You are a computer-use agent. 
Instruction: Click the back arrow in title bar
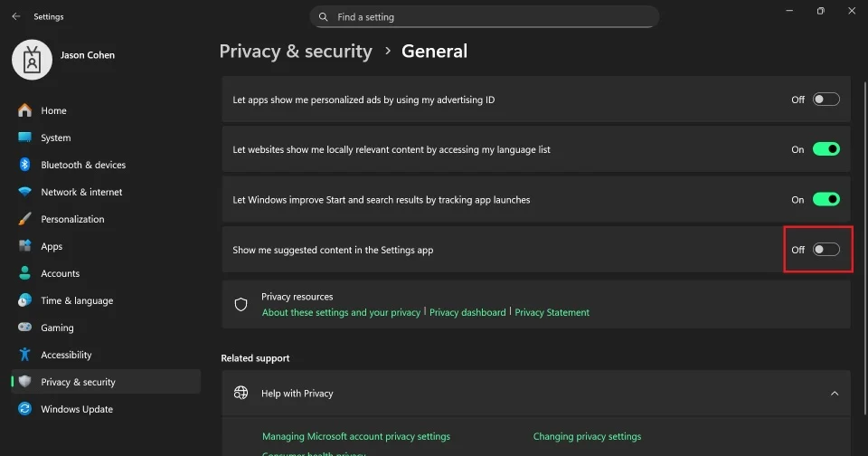point(16,16)
